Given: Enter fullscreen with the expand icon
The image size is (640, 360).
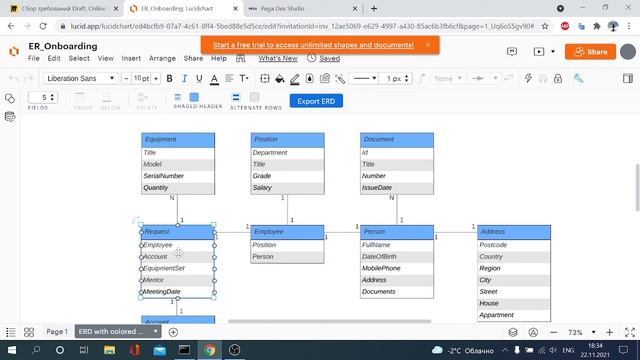Looking at the screenshot, I should click(629, 332).
